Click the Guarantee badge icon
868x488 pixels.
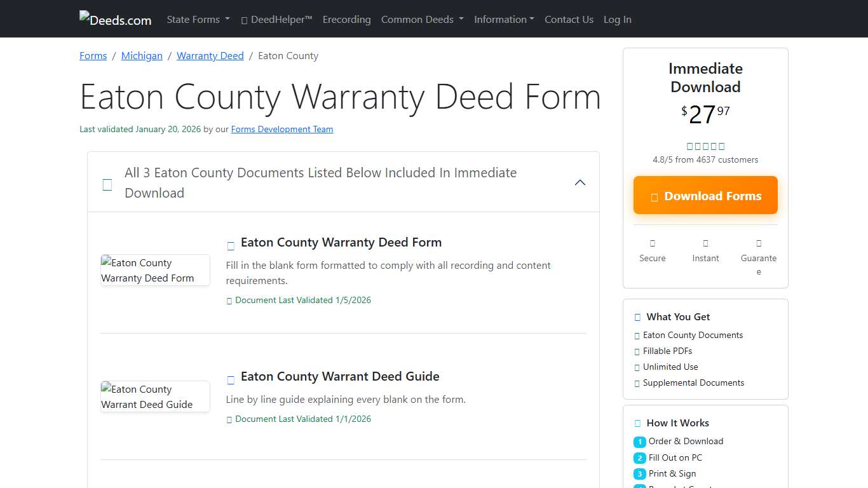point(758,243)
